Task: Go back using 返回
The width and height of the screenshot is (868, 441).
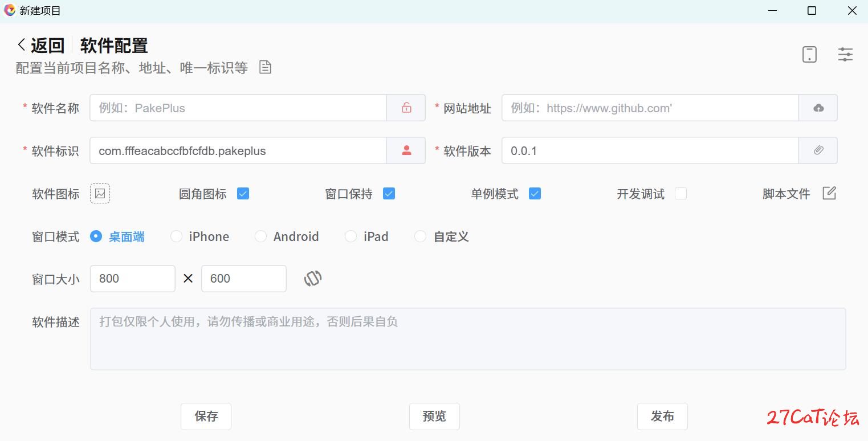Action: pos(40,46)
